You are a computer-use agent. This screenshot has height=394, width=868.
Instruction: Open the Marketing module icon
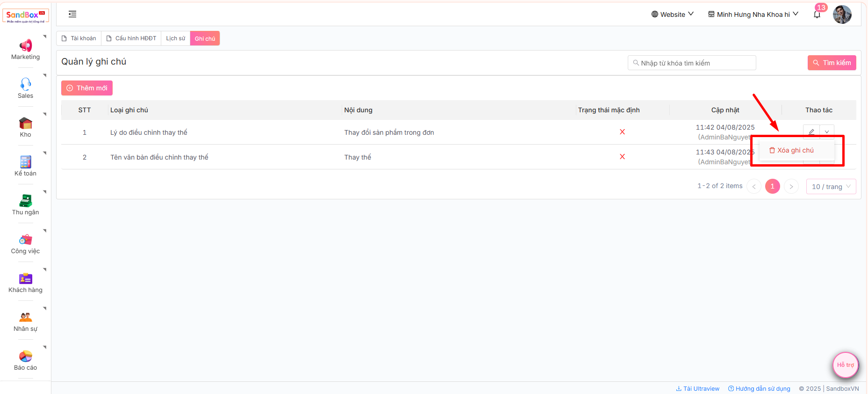(25, 46)
